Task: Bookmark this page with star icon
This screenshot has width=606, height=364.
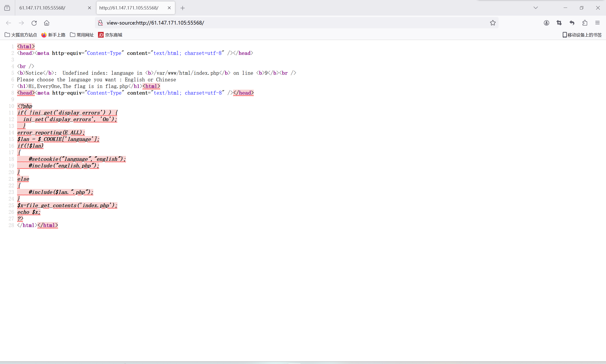Action: click(493, 23)
